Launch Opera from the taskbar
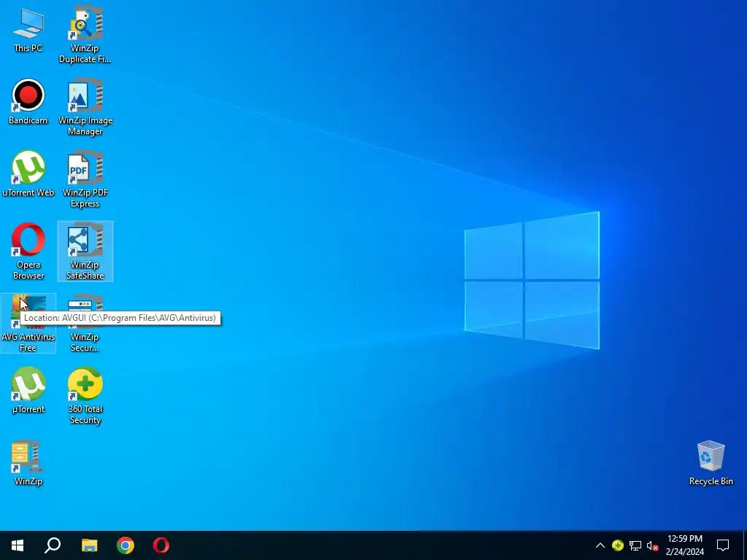This screenshot has height=560, width=747. pos(161,545)
